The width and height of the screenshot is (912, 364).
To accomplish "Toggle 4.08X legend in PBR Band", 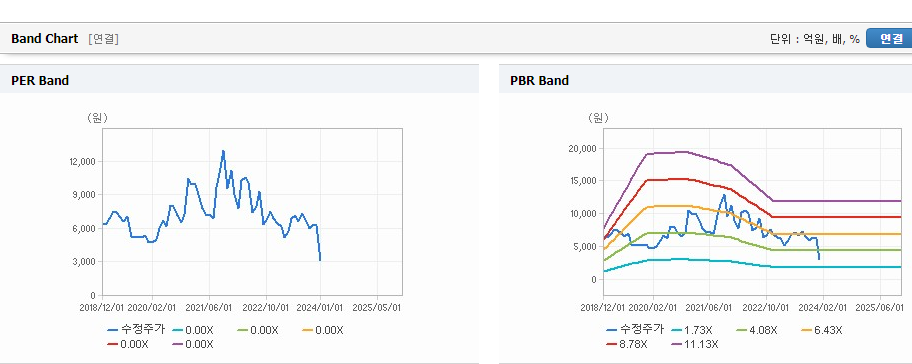I will click(x=757, y=330).
